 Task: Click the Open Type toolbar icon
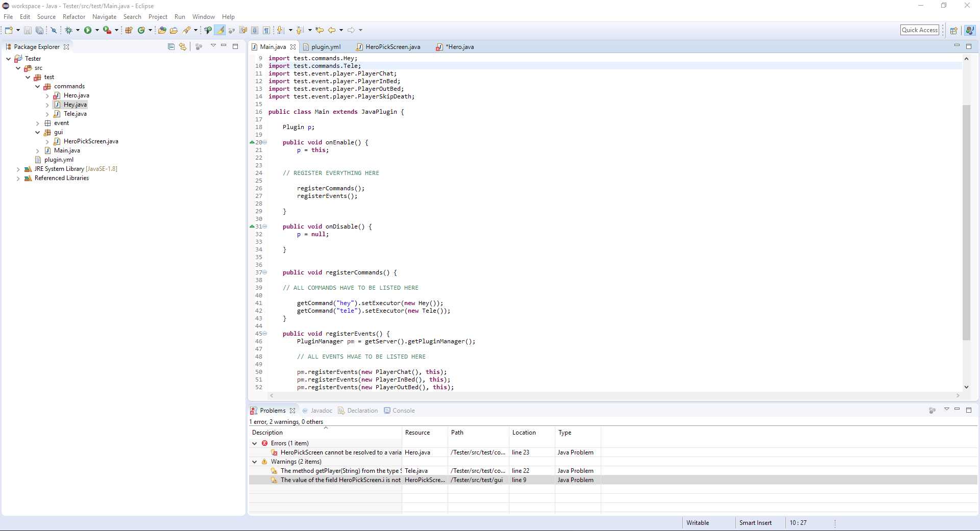click(162, 31)
